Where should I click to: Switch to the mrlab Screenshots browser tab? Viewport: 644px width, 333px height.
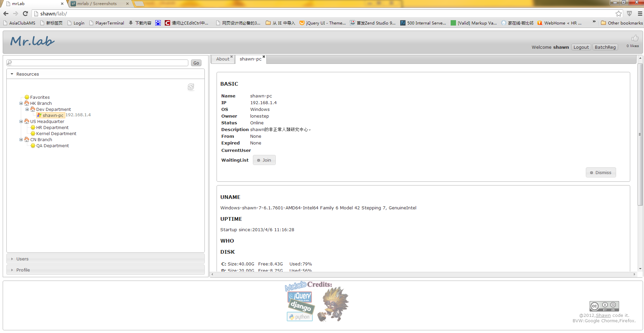[x=97, y=4]
